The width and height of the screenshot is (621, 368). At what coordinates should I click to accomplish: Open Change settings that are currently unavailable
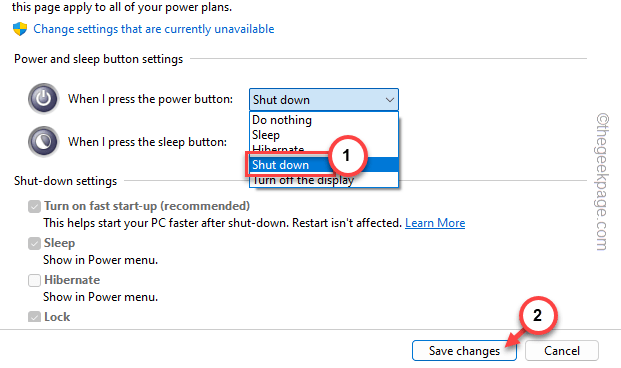[x=154, y=29]
